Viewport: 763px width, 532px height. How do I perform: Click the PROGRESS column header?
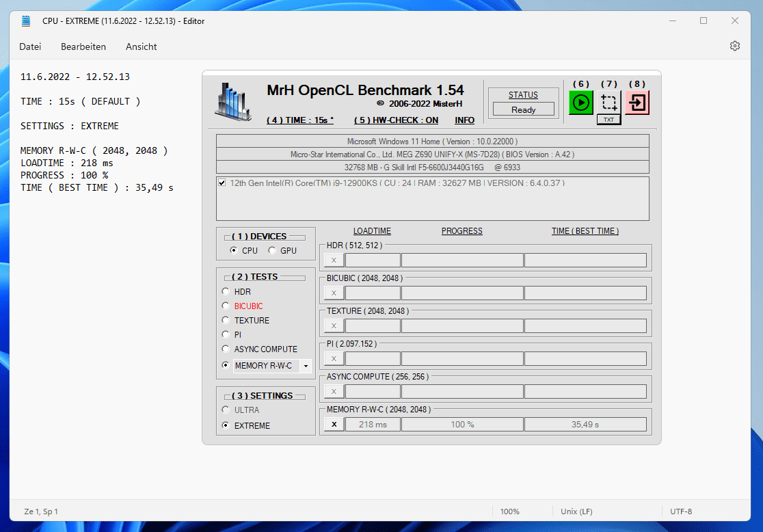pyautogui.click(x=461, y=231)
